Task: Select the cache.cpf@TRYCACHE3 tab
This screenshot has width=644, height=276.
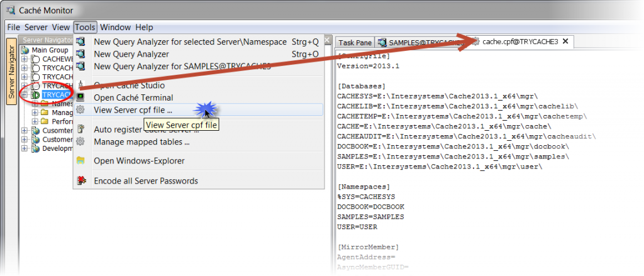Action: tap(520, 41)
